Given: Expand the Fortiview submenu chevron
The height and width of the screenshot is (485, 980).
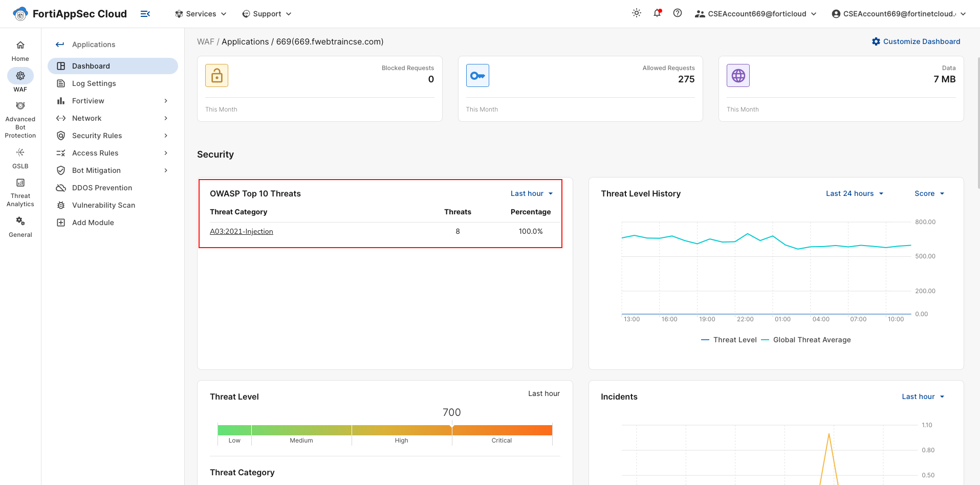Looking at the screenshot, I should [166, 101].
